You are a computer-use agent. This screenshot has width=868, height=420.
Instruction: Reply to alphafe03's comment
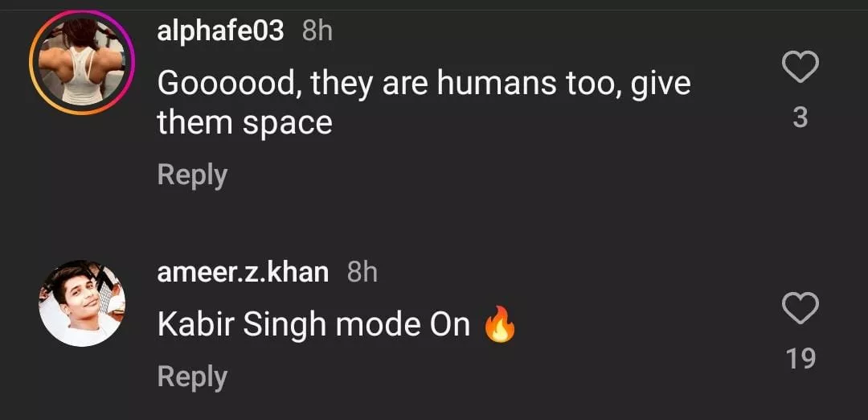coord(192,175)
